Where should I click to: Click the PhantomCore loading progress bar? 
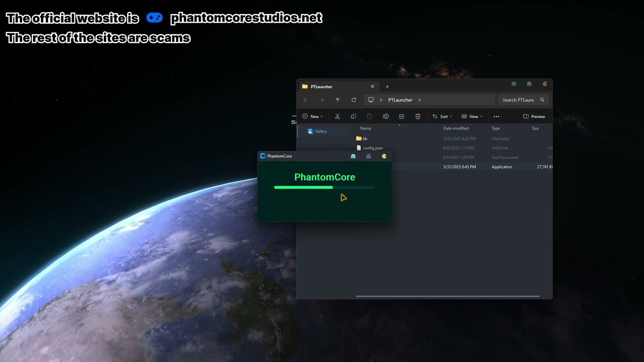point(325,188)
